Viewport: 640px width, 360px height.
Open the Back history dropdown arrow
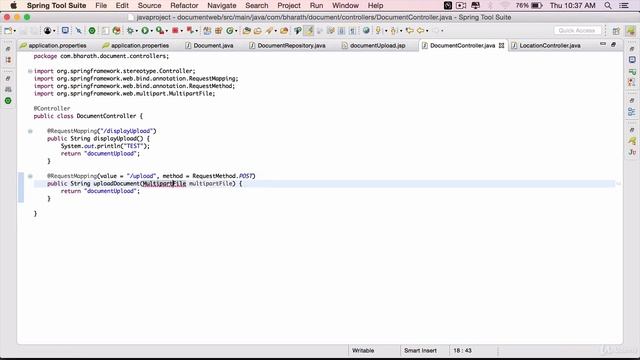pos(427,31)
